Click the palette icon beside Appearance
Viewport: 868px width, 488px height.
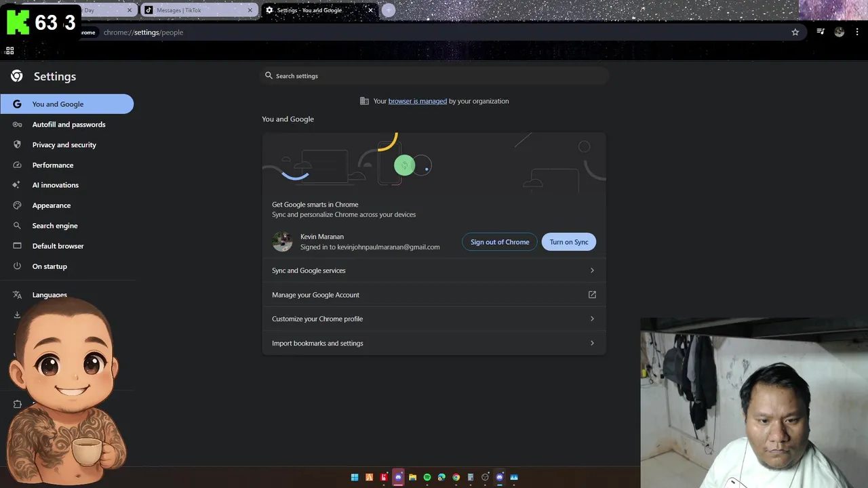pyautogui.click(x=17, y=205)
